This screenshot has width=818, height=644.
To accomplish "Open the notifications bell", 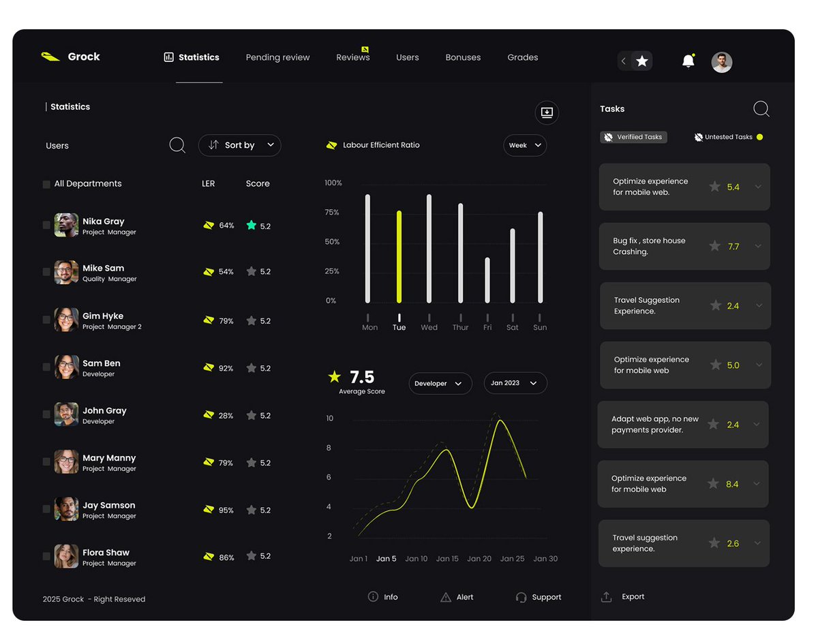I will coord(688,61).
